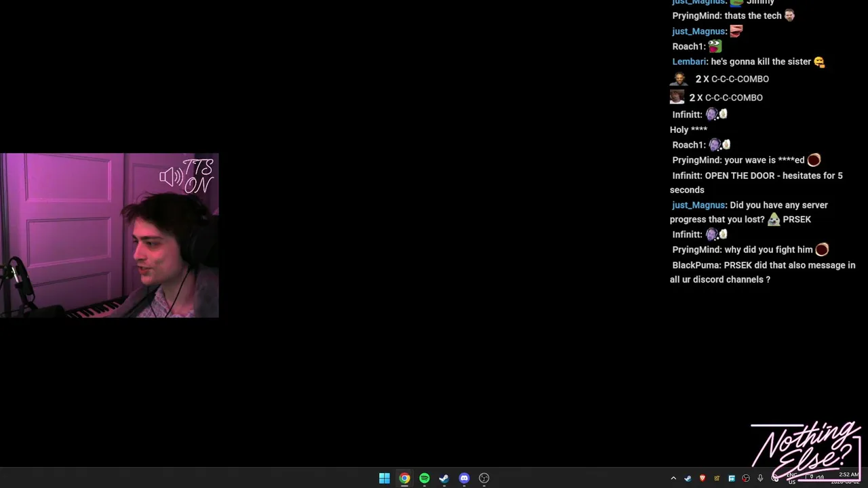Open Discord from the taskbar
868x488 pixels.
click(x=464, y=479)
